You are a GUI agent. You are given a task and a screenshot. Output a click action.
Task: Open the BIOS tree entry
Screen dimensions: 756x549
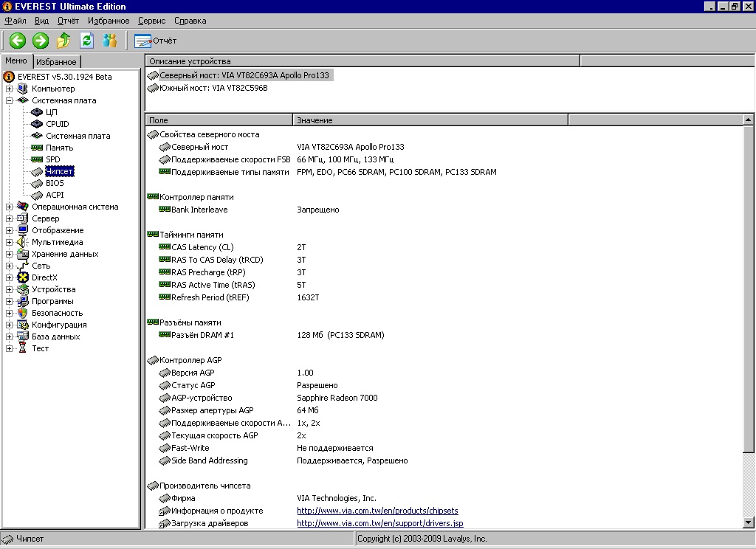pyautogui.click(x=55, y=183)
